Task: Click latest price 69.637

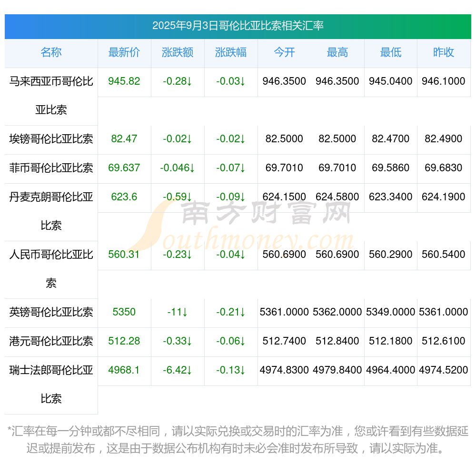Action: 124,168
